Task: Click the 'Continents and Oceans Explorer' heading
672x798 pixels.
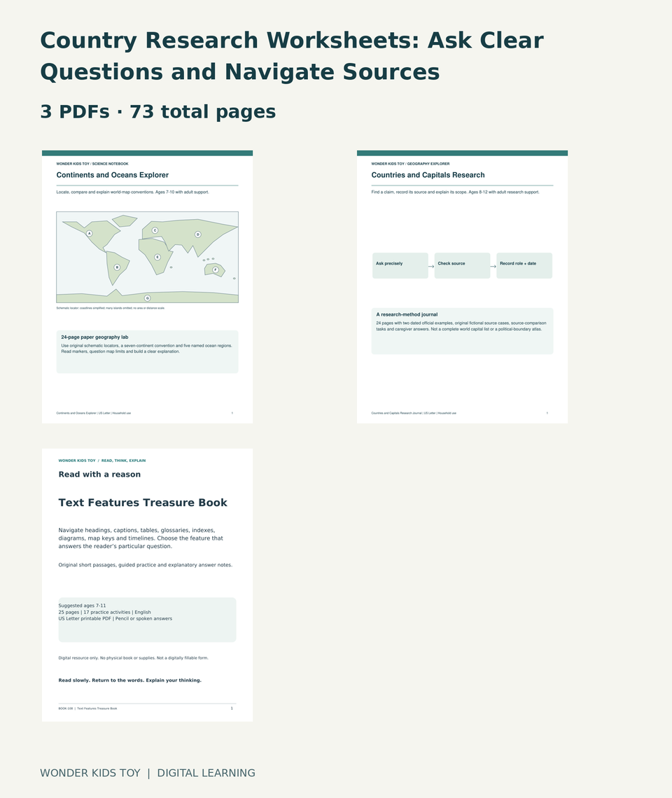Action: [x=113, y=175]
